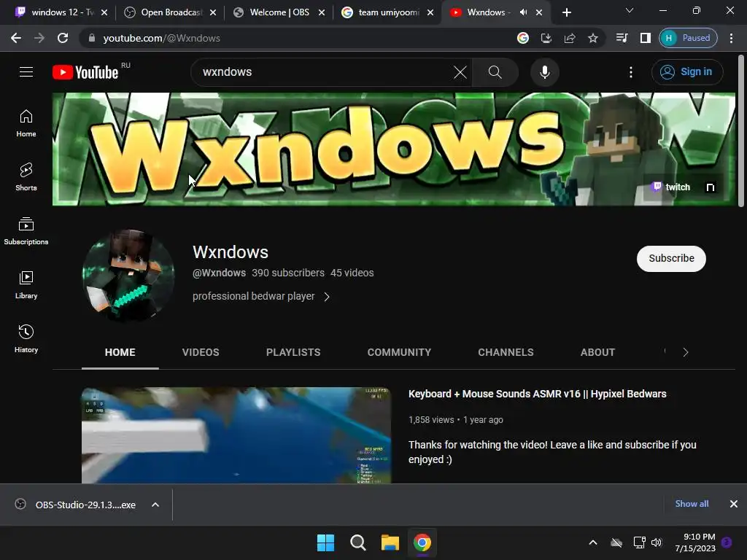This screenshot has width=747, height=560.
Task: Reload the page
Action: pos(63,38)
